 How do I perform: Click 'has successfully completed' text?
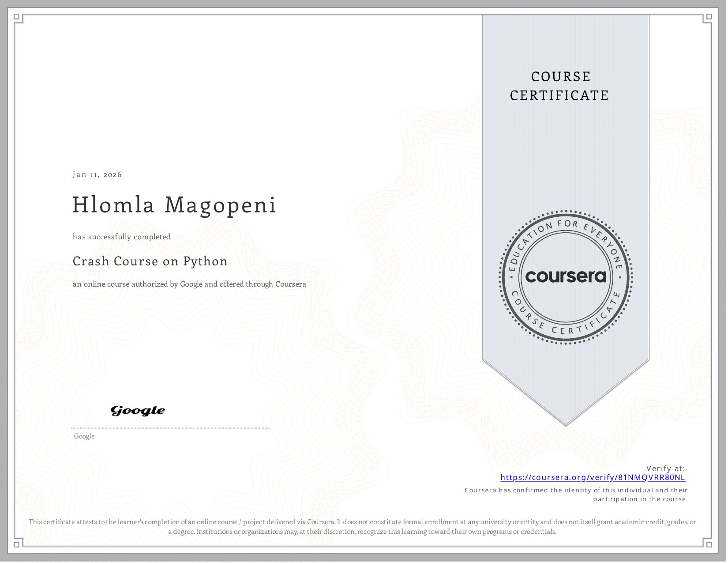[x=121, y=237]
